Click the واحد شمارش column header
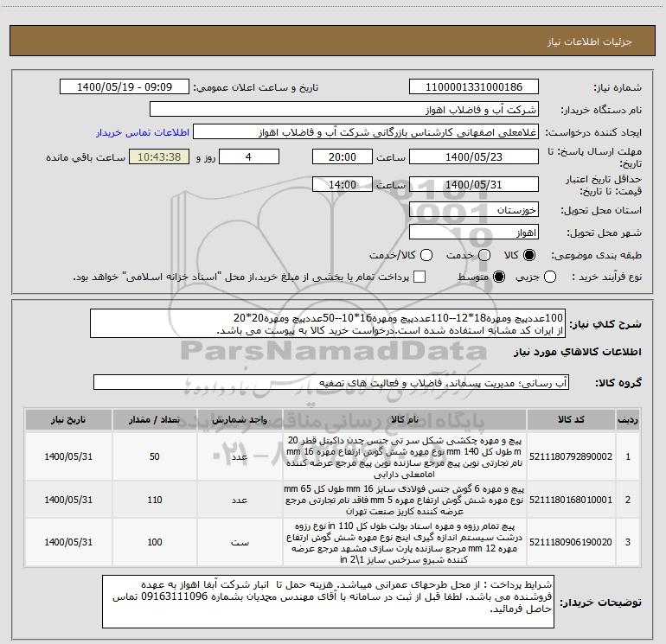 pyautogui.click(x=240, y=419)
